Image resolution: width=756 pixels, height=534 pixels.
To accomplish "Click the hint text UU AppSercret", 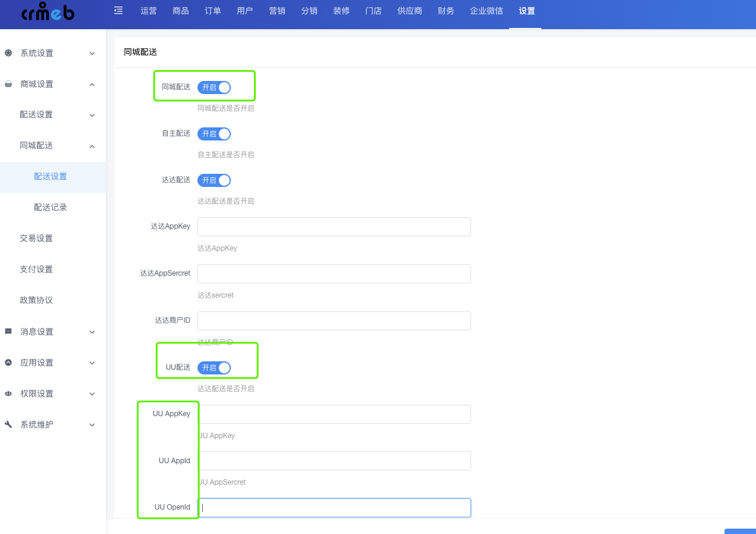I will coord(222,482).
